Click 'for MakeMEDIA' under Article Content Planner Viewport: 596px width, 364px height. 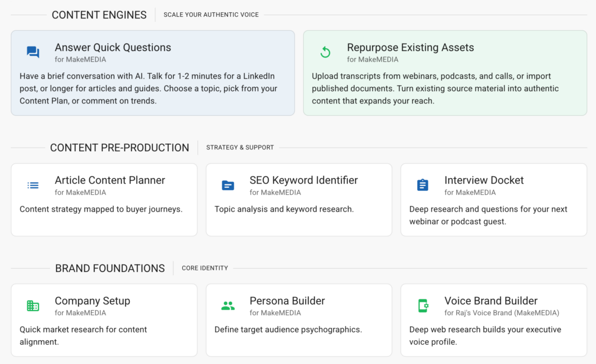pos(80,192)
